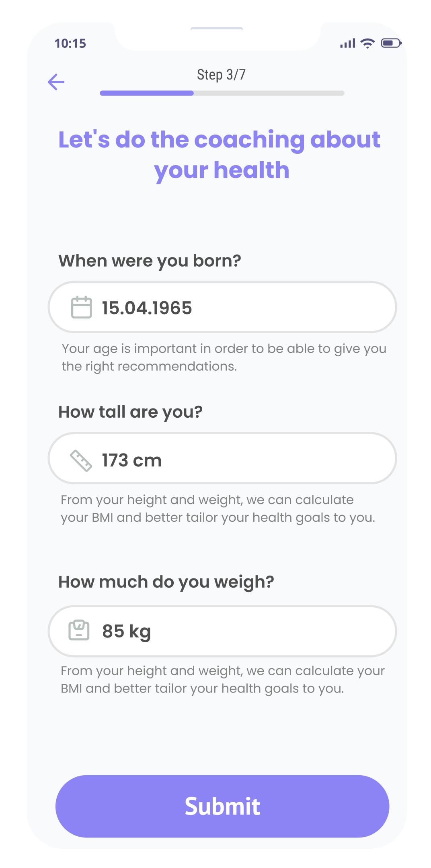The image size is (431, 868).
Task: Select the birthdate value 15.04.1965
Action: coord(147,308)
